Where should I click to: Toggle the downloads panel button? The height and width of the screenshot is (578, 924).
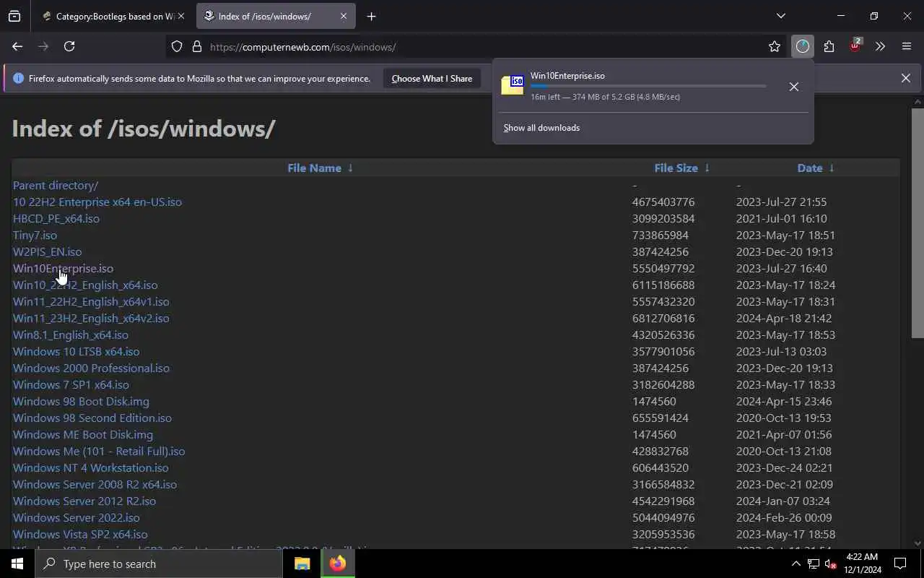tap(803, 47)
